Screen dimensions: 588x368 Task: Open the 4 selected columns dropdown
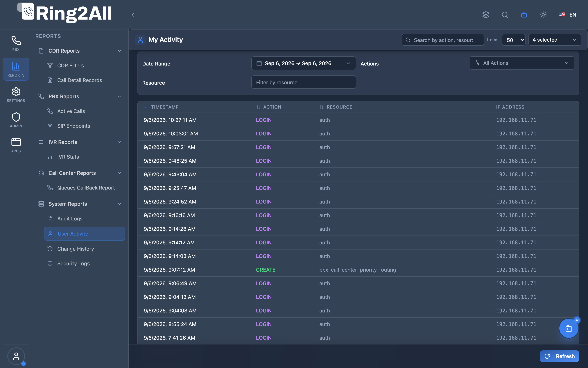pyautogui.click(x=555, y=40)
